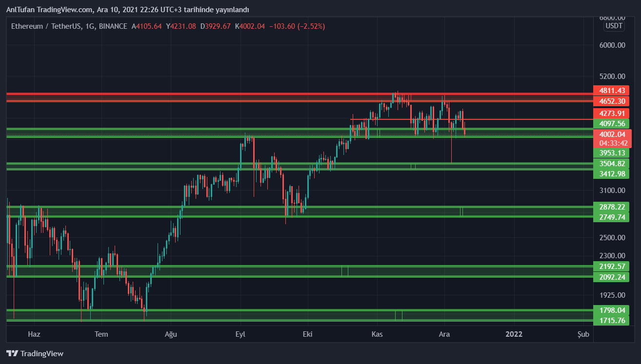641x364 pixels.
Task: Select the green 4097.56 support label
Action: 612,124
